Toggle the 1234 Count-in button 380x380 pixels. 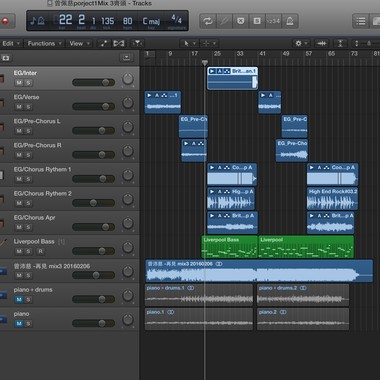point(273,21)
